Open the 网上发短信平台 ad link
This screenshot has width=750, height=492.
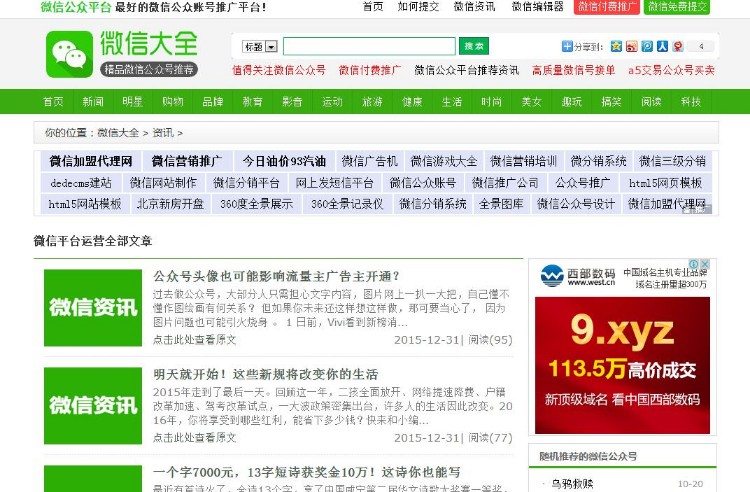pyautogui.click(x=334, y=183)
